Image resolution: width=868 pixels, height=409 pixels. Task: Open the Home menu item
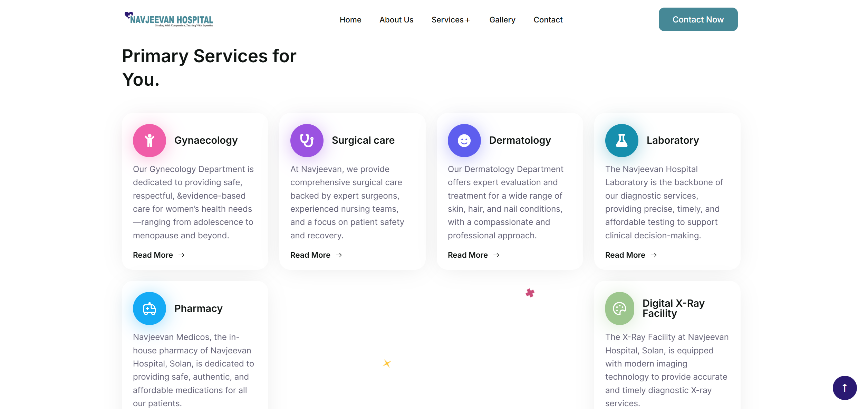(350, 20)
